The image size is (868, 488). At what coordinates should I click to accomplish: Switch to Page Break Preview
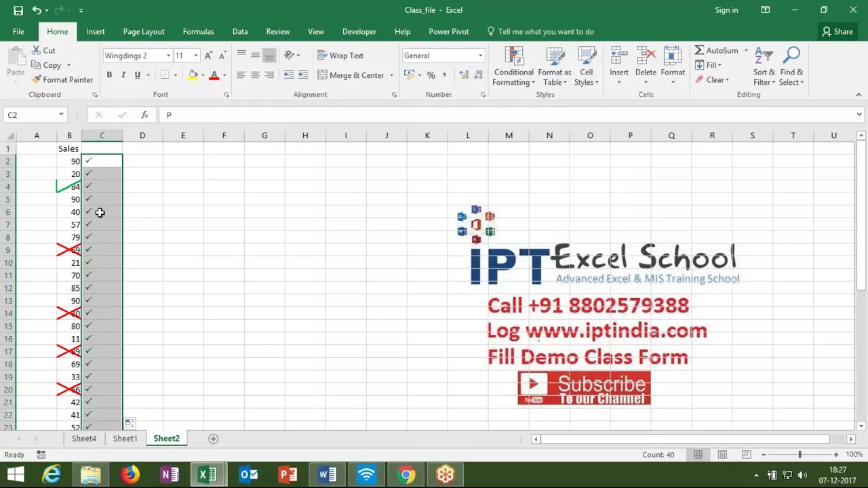pos(747,455)
